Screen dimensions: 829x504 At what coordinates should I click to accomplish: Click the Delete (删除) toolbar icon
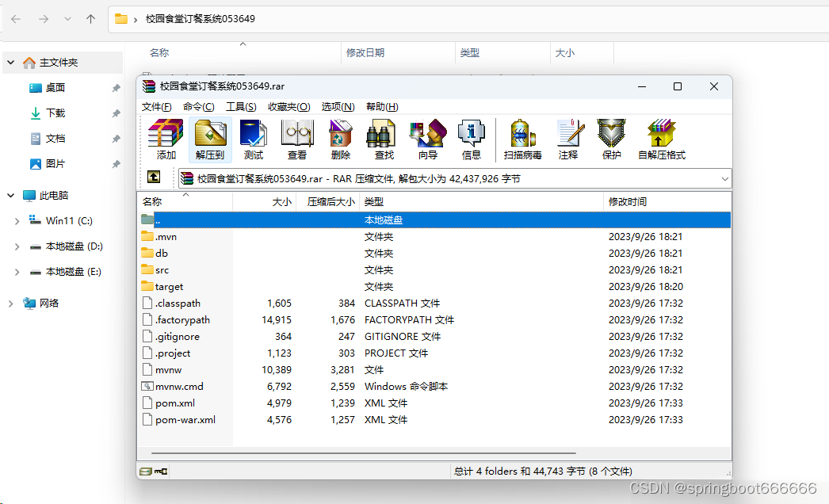point(341,139)
